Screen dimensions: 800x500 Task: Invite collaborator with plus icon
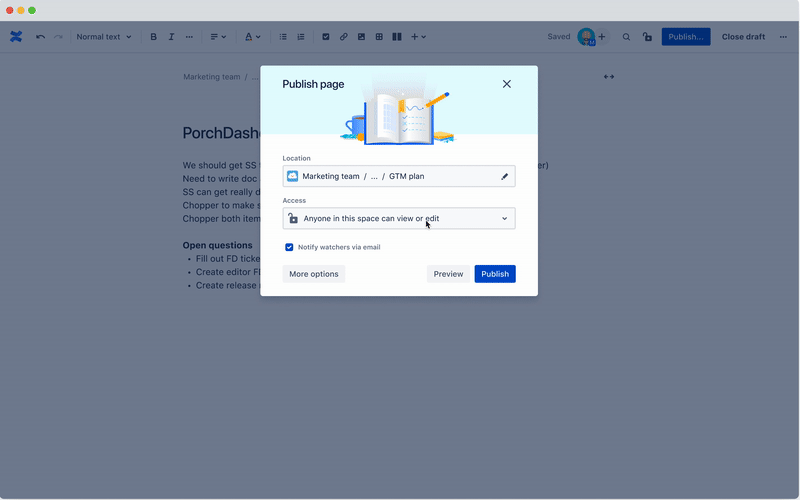pos(602,37)
